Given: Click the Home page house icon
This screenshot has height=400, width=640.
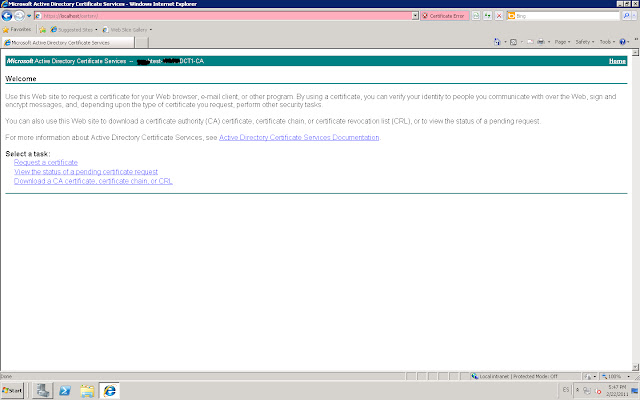Looking at the screenshot, I should click(x=497, y=42).
